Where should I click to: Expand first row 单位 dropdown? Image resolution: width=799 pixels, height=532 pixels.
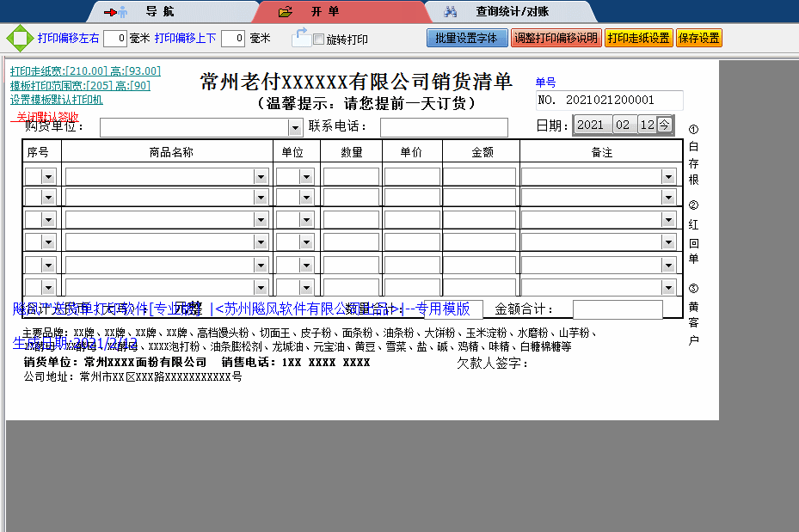click(x=307, y=176)
